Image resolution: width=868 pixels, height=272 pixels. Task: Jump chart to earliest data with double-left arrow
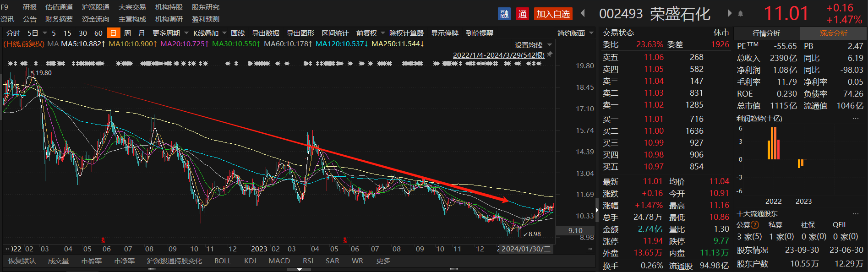pos(7,249)
